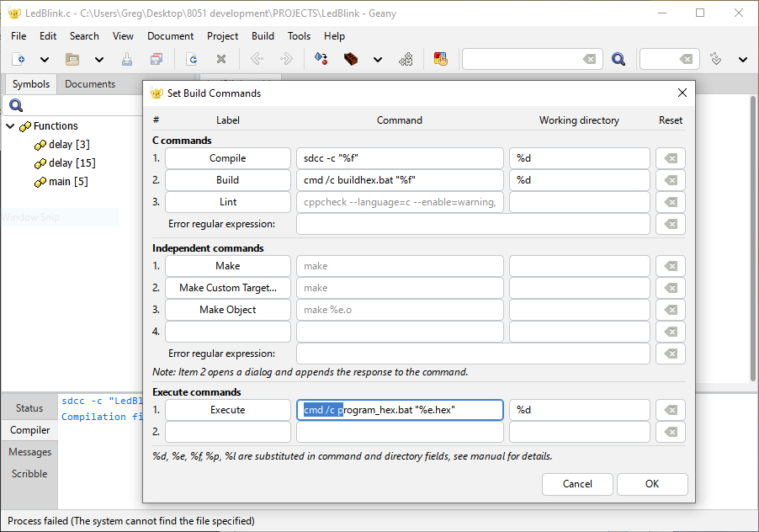Open the Edit menu
Screen dimensions: 759x532
tap(48, 36)
